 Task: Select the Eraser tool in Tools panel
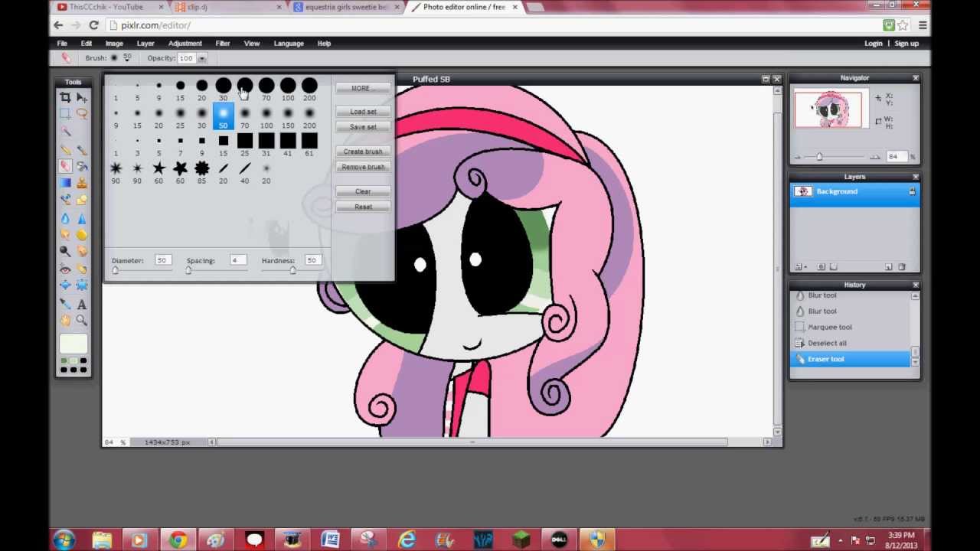point(65,165)
